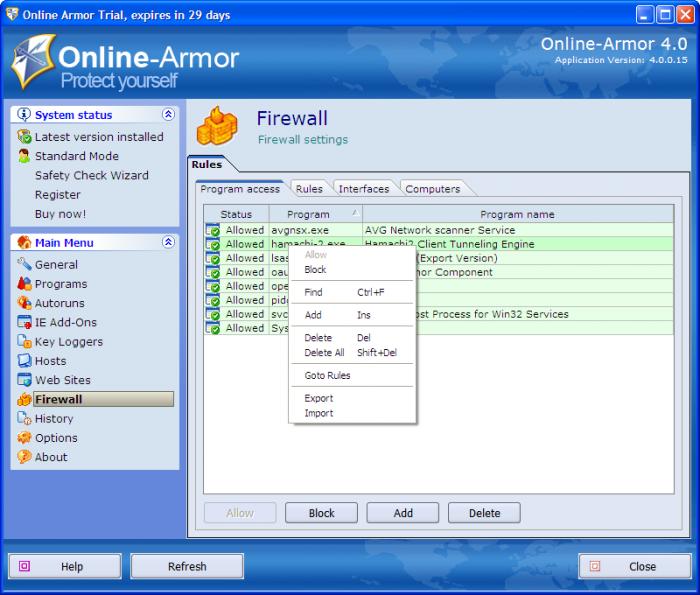Click the Help button

coord(65,566)
